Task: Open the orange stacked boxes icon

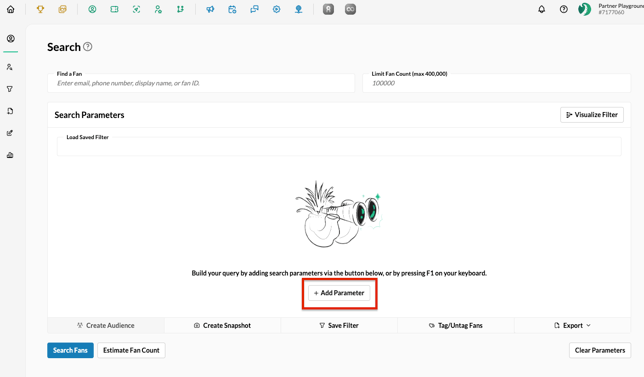Action: pos(62,9)
